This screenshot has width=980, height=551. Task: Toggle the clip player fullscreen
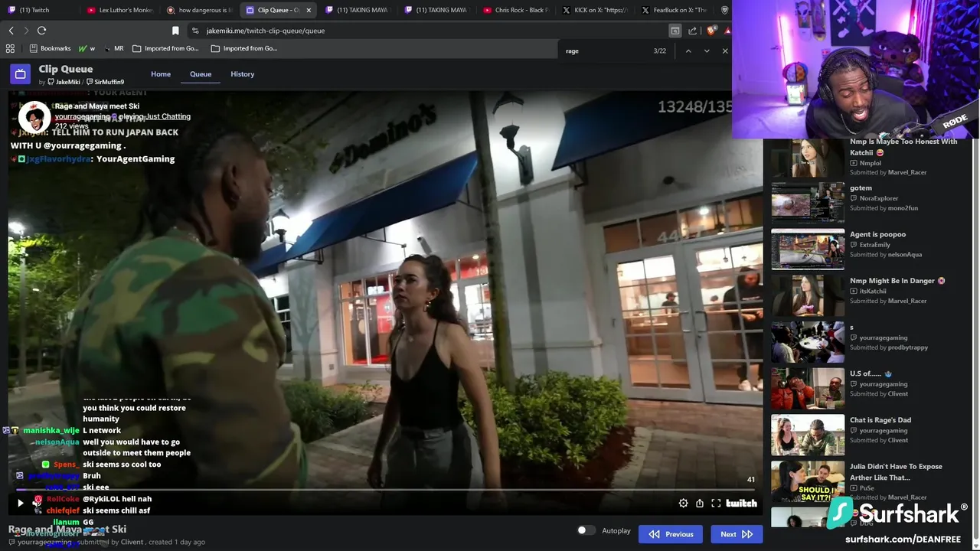pyautogui.click(x=716, y=503)
